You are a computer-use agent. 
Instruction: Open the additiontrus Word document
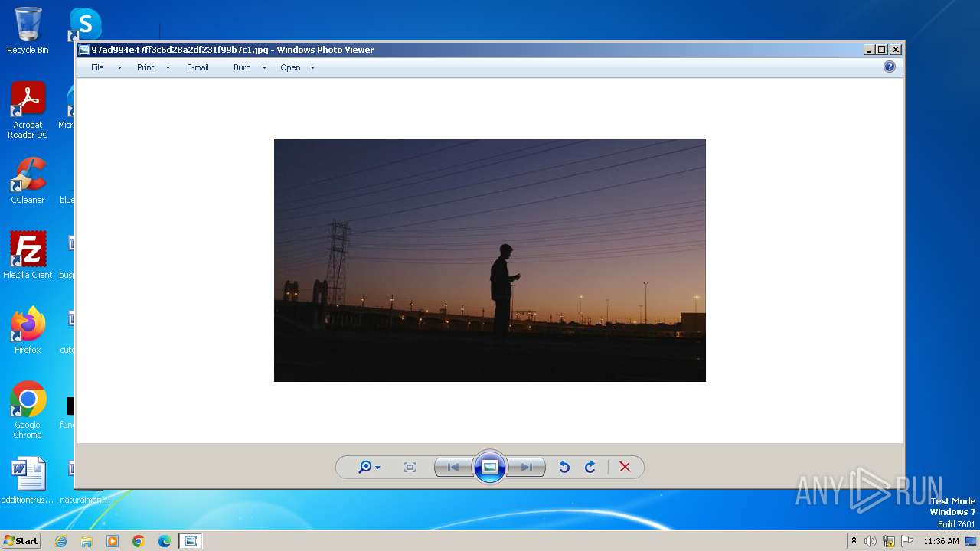(x=28, y=481)
